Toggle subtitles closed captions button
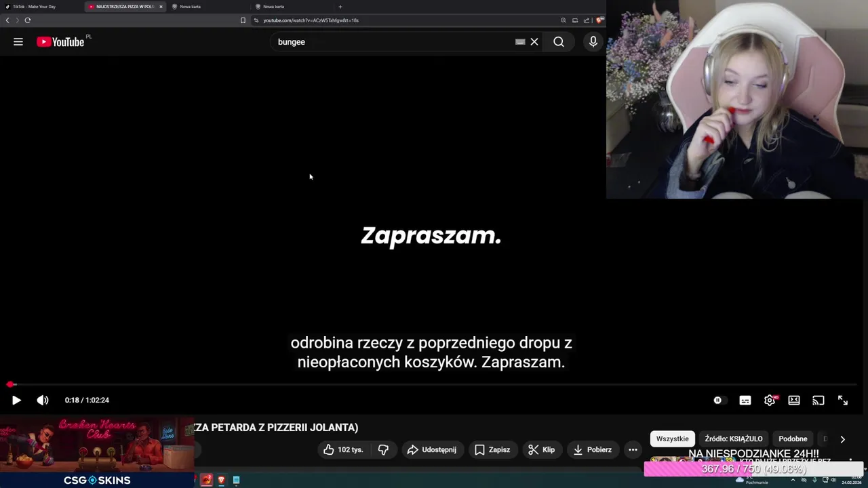This screenshot has height=488, width=868. 745,401
